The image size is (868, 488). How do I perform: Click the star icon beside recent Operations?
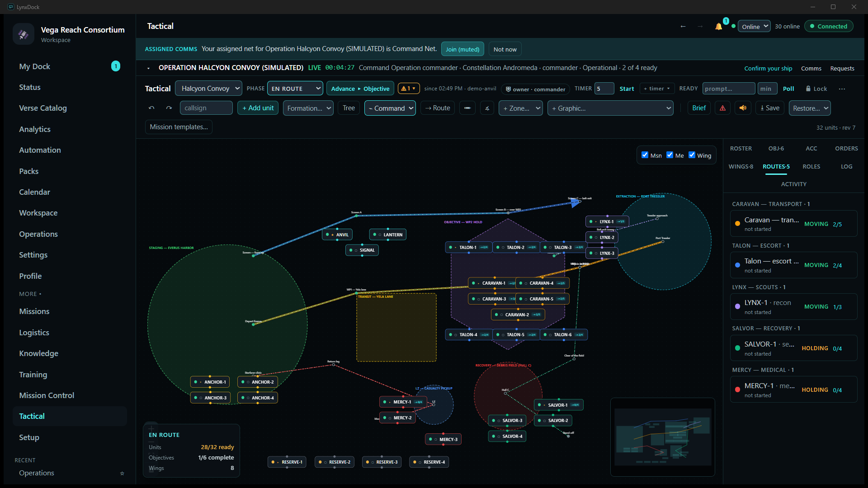tap(122, 473)
